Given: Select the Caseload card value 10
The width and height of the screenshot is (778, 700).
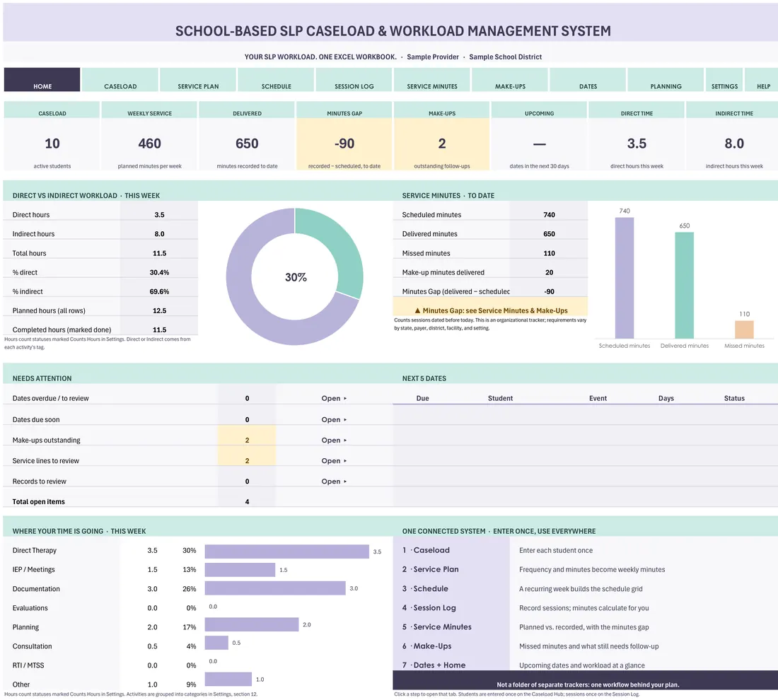Looking at the screenshot, I should pyautogui.click(x=52, y=144).
